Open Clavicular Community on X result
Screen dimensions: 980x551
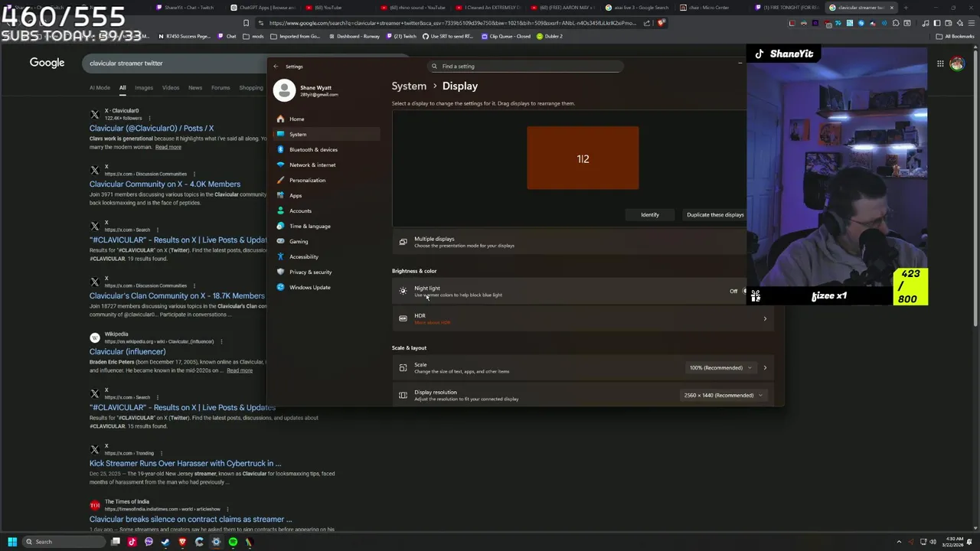click(165, 184)
